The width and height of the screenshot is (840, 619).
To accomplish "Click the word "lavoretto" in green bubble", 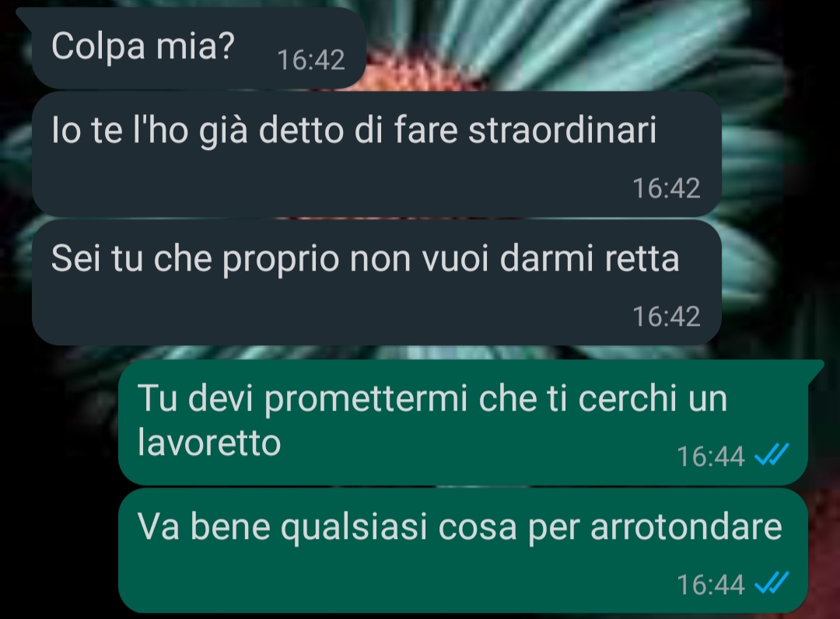I will click(x=209, y=442).
